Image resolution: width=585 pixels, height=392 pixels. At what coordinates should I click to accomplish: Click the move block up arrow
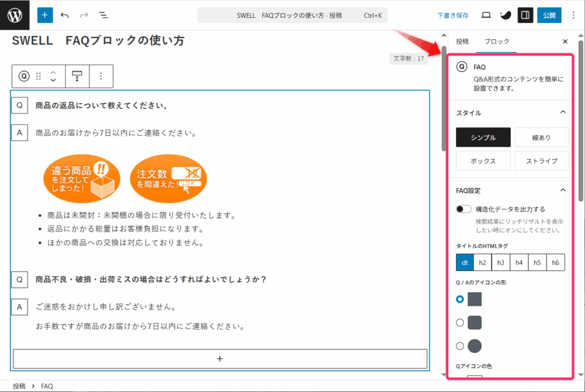click(53, 72)
